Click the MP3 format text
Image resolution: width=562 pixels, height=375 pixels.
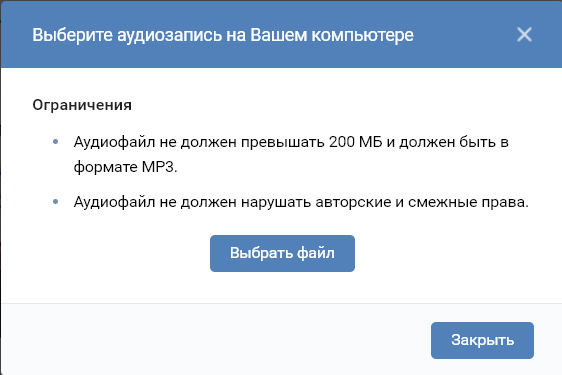159,167
